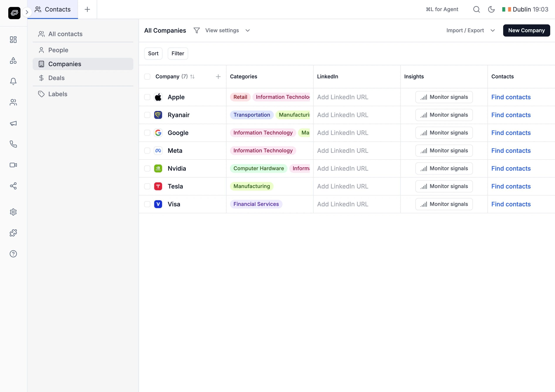Select Deals in sidebar

83,78
